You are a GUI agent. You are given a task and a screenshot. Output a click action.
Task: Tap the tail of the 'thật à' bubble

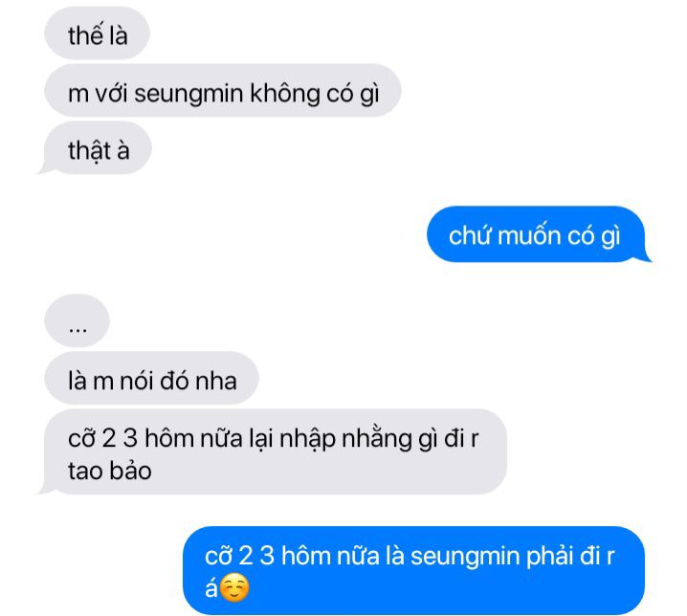coord(45,169)
